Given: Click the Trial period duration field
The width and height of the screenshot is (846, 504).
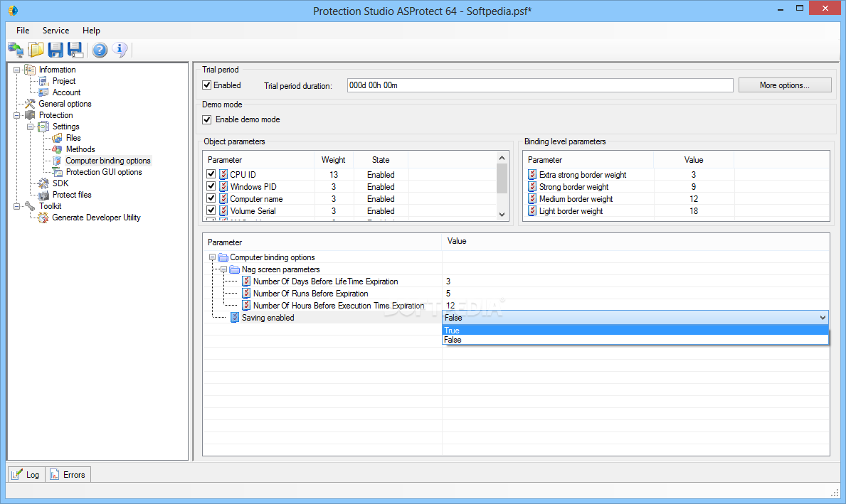Looking at the screenshot, I should 540,85.
